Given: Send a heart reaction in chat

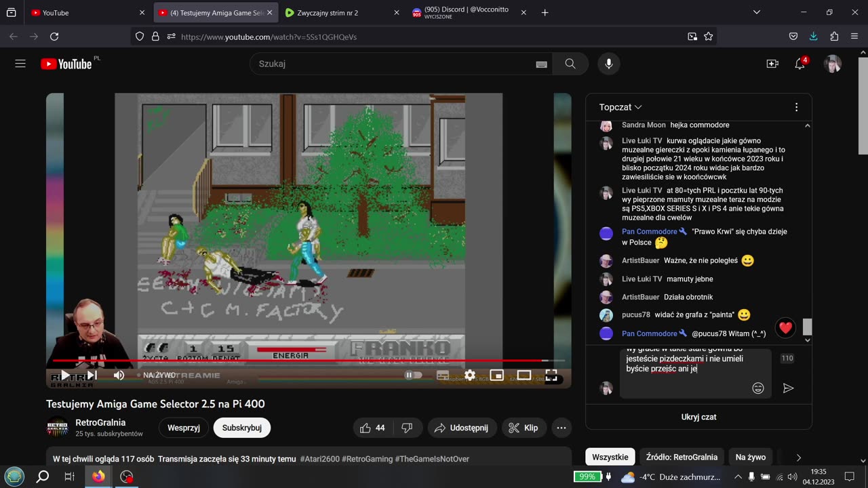Looking at the screenshot, I should click(785, 328).
